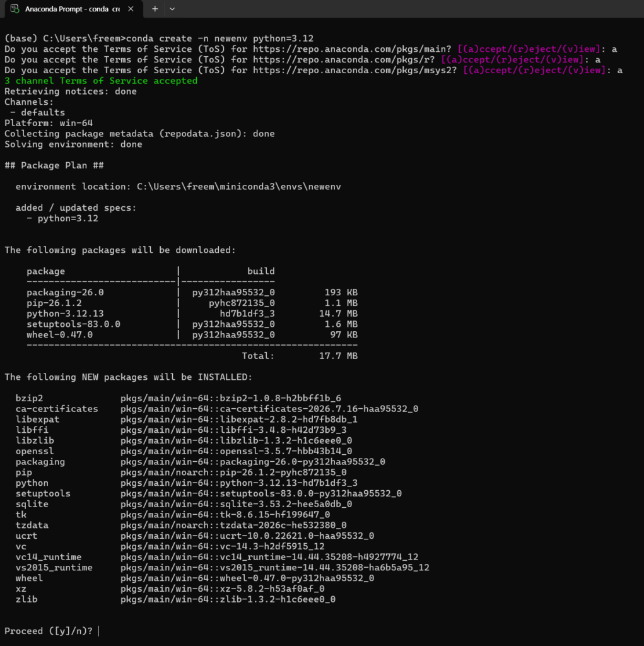Click 'conda create -n newenv python=3.12' command
Viewport: 644px width, 646px height.
[x=220, y=38]
